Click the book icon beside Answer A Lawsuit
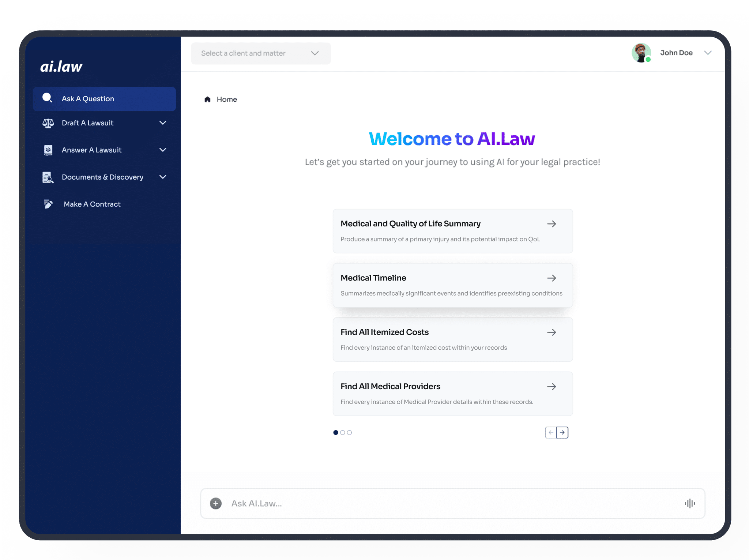Image resolution: width=749 pixels, height=560 pixels. tap(48, 150)
